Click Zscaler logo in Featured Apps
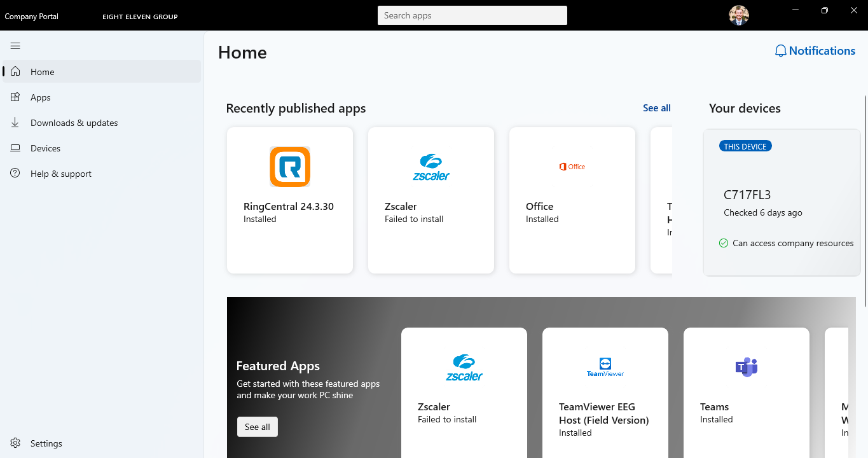 (x=464, y=367)
